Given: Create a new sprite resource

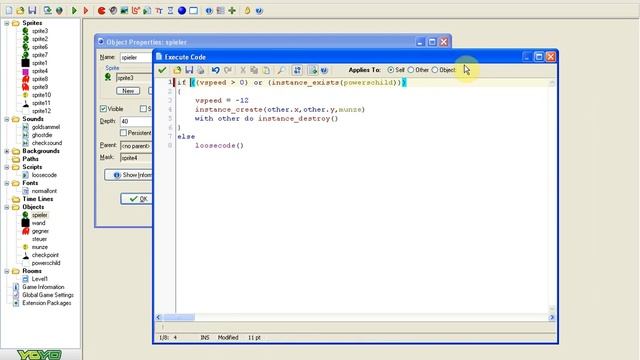Looking at the screenshot, I should coord(101,11).
